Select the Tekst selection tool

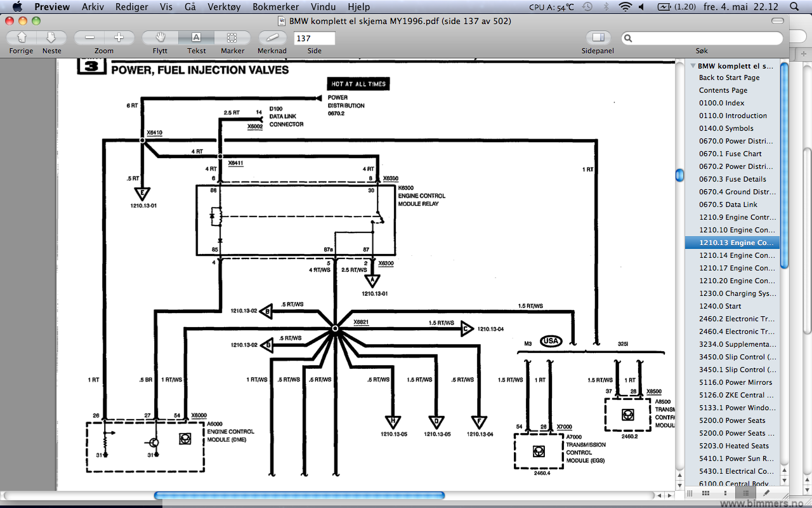point(196,37)
